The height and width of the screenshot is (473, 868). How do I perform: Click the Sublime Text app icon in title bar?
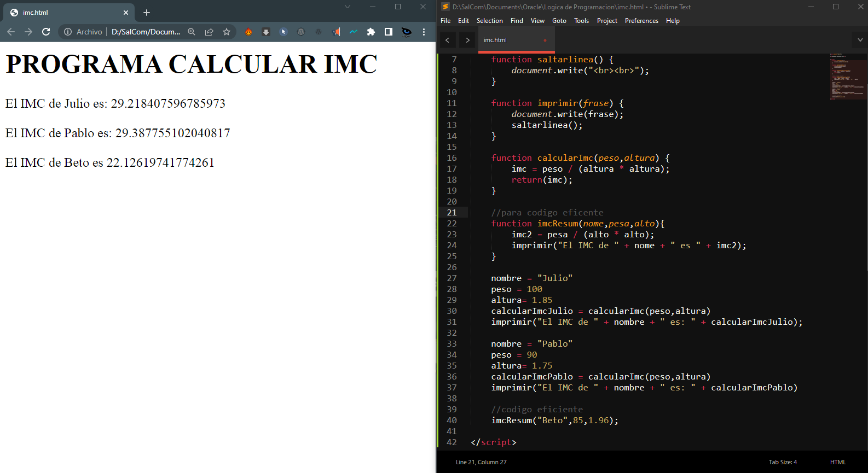pyautogui.click(x=445, y=7)
